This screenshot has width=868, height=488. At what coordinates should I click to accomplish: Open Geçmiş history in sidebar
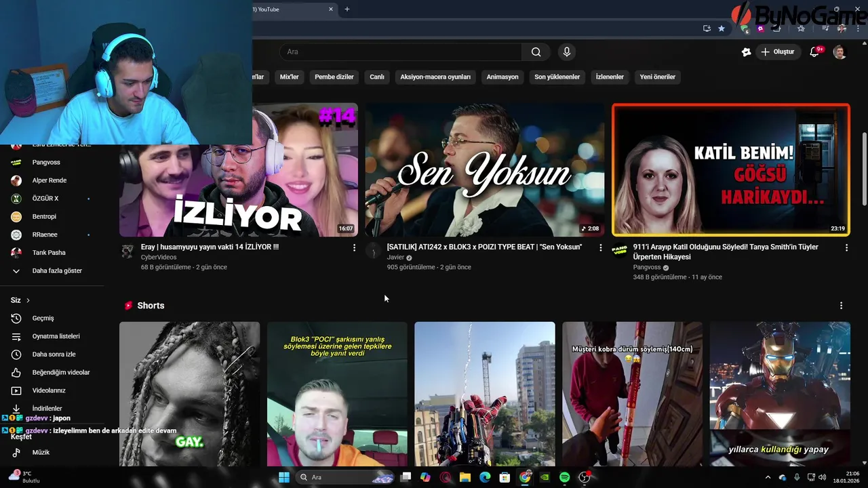tap(52, 318)
